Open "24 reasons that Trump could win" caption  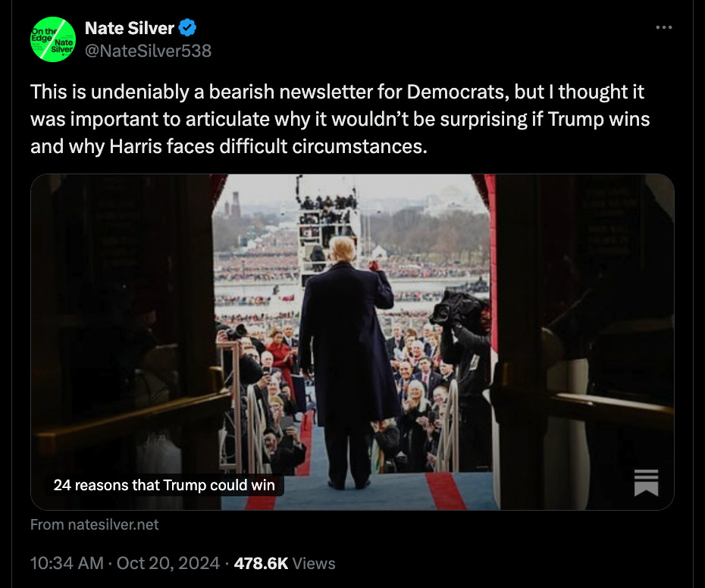click(164, 485)
